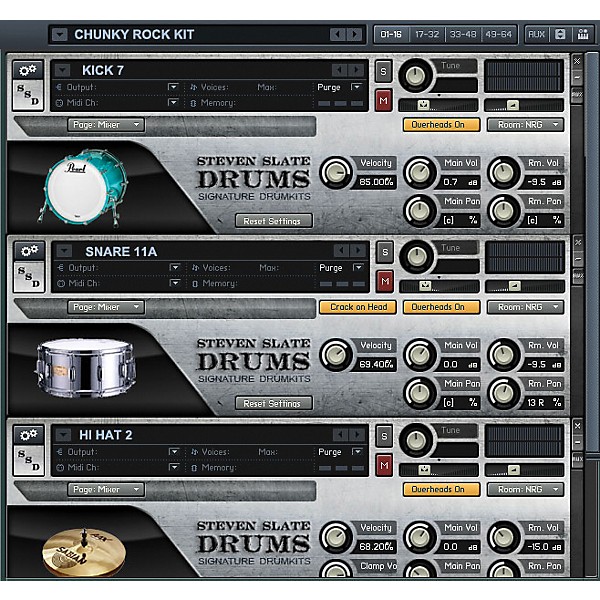Screen dimensions: 600x600
Task: Close the KICK 7 instrument with X
Action: (577, 61)
